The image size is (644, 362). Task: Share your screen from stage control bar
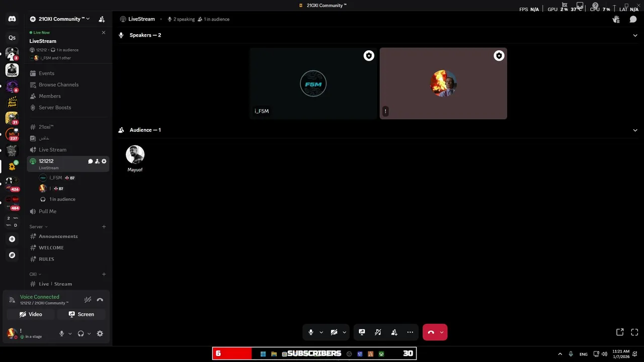362,332
